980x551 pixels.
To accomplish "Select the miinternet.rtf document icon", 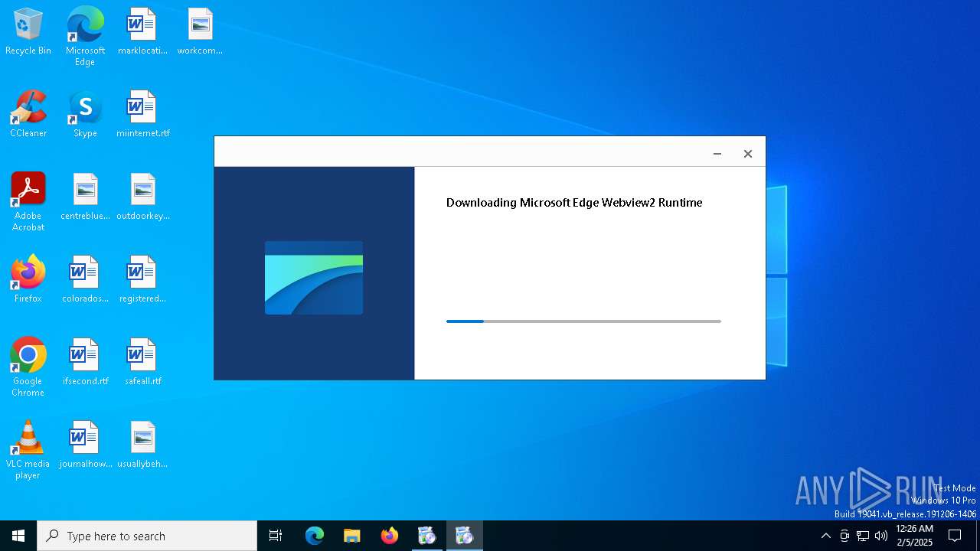I will (x=142, y=115).
